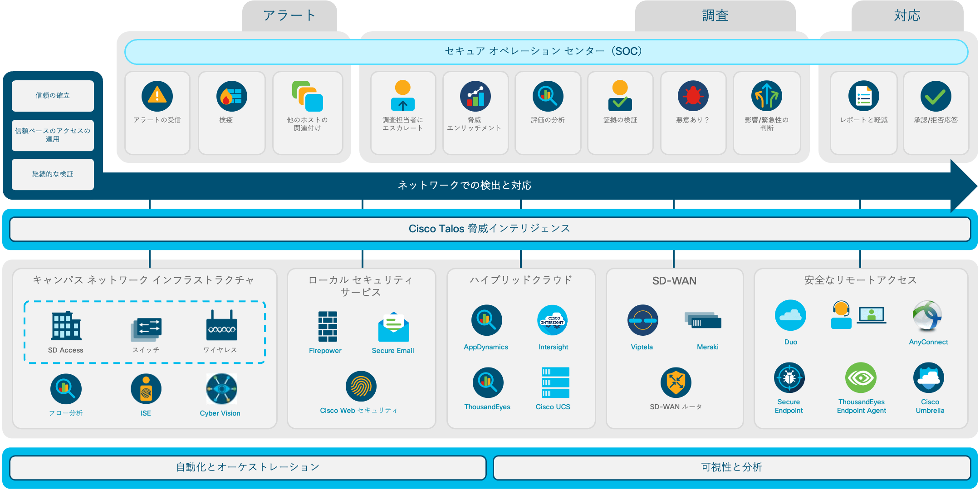Viewport: 980px width, 490px height.
Task: Select the Cisco Talos 脅威インテリジェンス bar
Action: coord(490,229)
